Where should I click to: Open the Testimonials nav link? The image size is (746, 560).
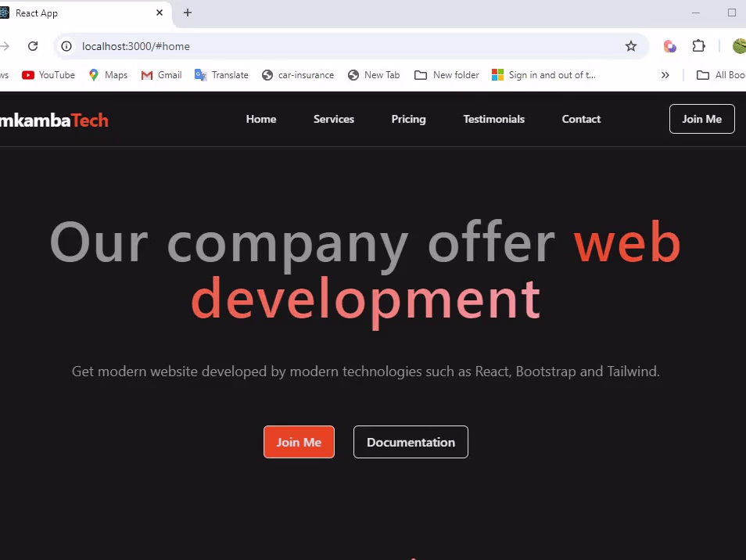pyautogui.click(x=494, y=120)
